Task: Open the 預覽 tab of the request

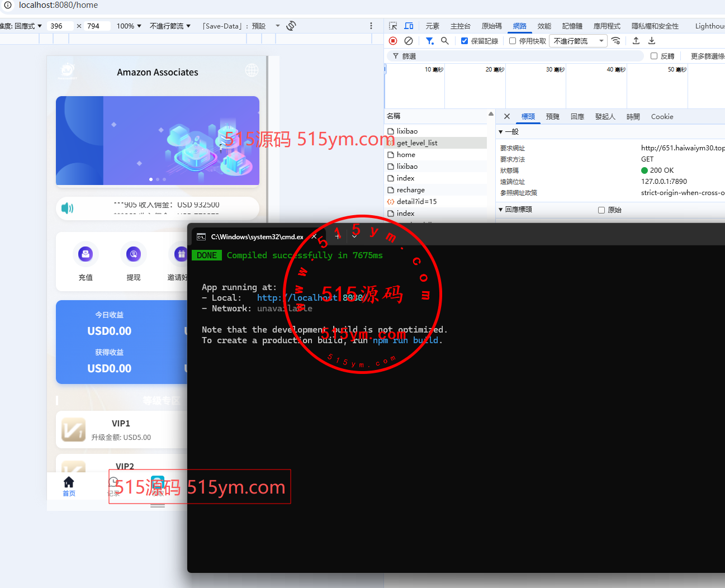Action: click(552, 116)
